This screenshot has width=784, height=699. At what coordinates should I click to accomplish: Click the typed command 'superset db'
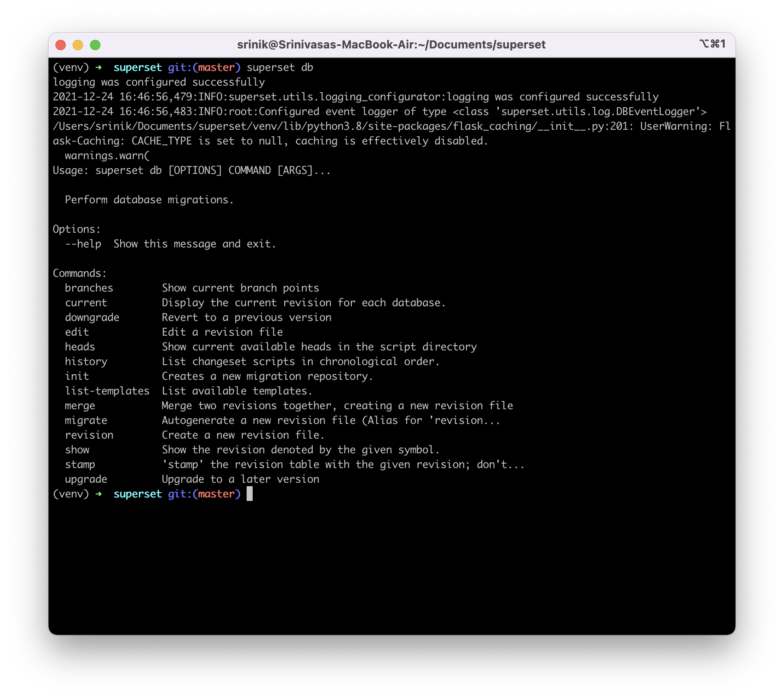tap(280, 67)
